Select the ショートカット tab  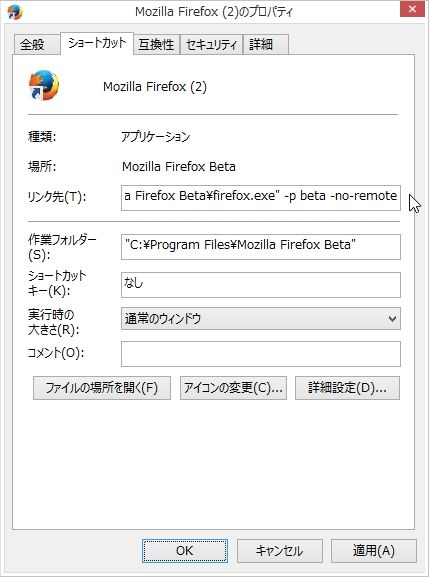(x=97, y=43)
